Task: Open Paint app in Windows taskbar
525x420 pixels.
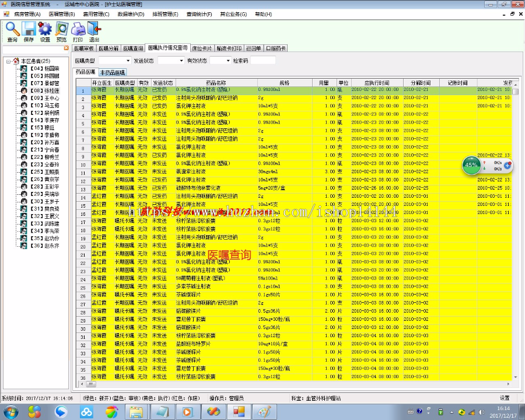Action: point(264,412)
